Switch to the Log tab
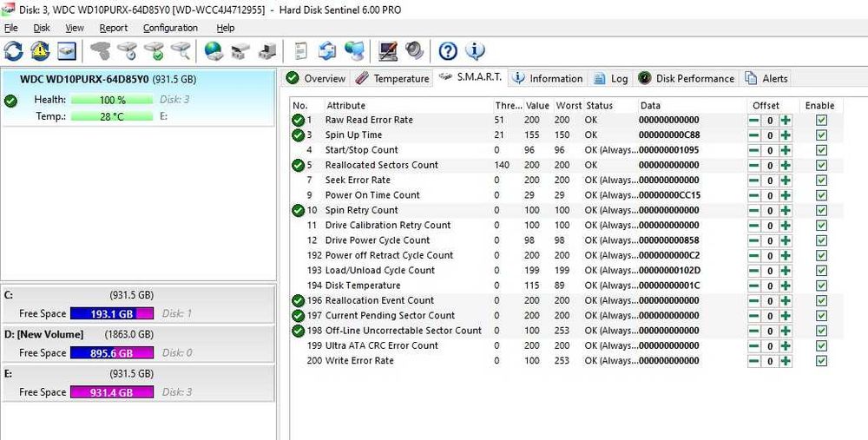The image size is (868, 440). click(x=610, y=79)
